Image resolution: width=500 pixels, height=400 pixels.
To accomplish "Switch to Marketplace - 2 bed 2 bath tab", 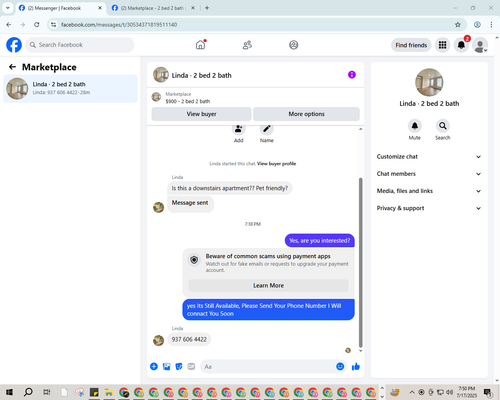I will pyautogui.click(x=153, y=8).
